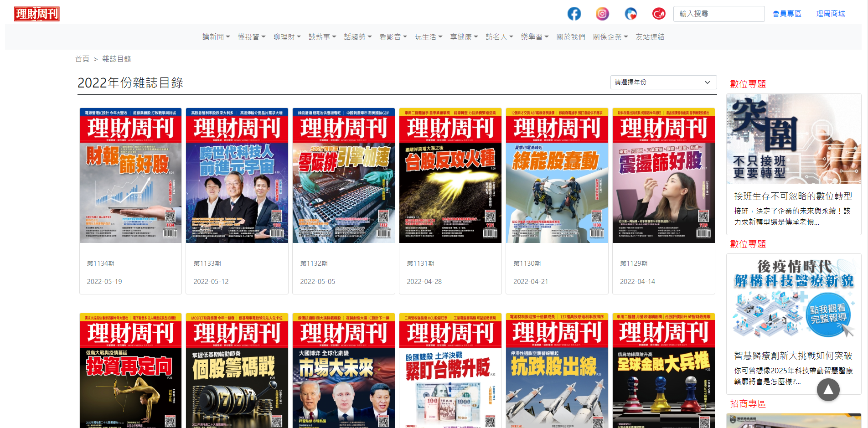Open the 請選擇年份 year dropdown
Viewport: 868px width, 428px height.
pyautogui.click(x=663, y=82)
